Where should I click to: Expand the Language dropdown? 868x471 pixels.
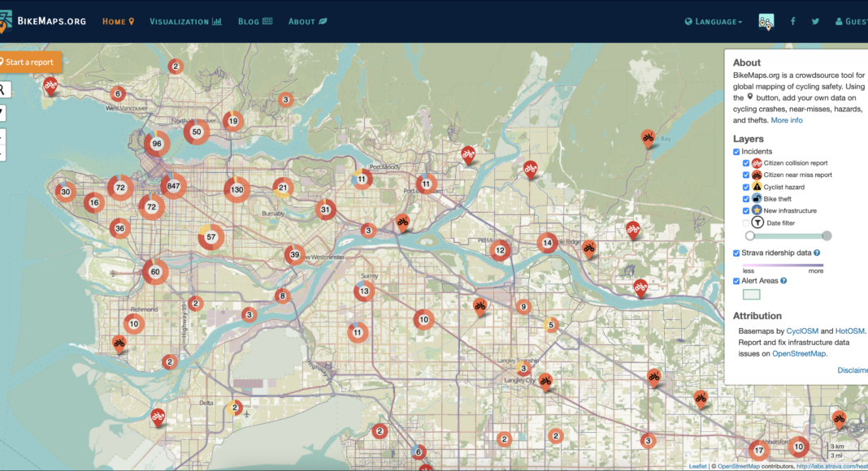pyautogui.click(x=714, y=21)
